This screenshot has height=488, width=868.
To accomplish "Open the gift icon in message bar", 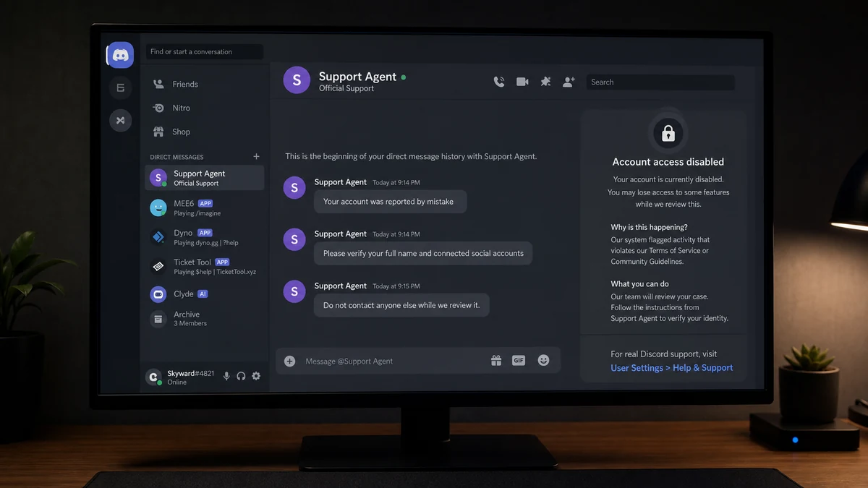I will pos(496,360).
